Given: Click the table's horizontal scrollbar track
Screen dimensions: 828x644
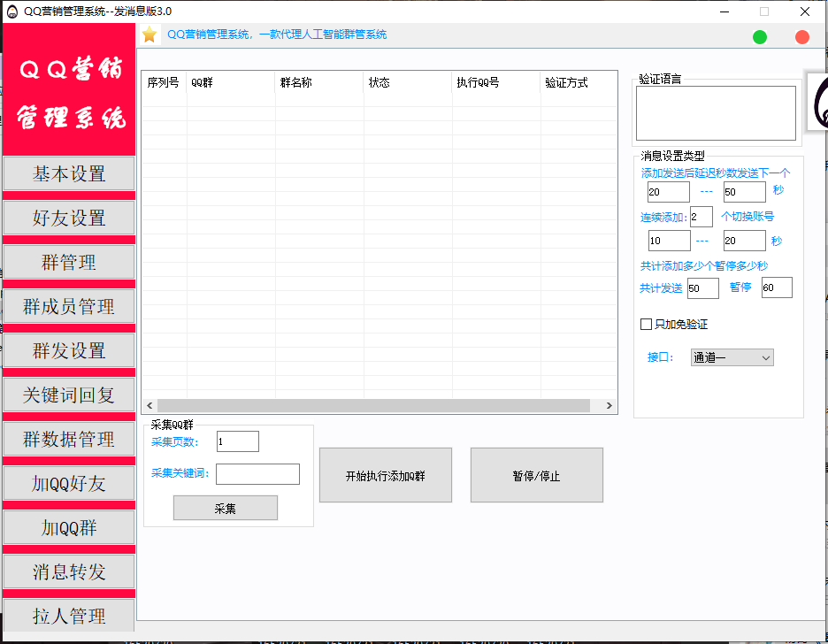Looking at the screenshot, I should [x=374, y=405].
